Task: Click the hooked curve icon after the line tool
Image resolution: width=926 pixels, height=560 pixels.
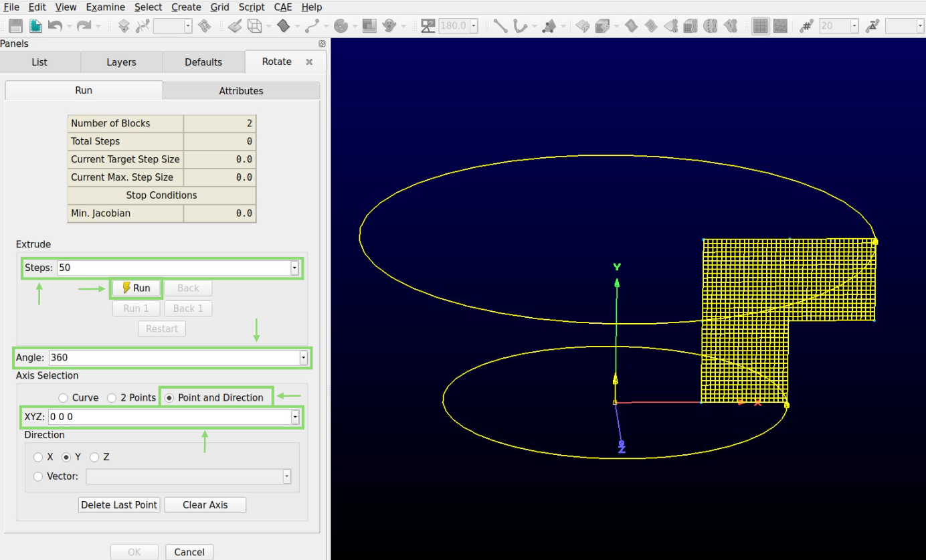Action: pos(520,26)
